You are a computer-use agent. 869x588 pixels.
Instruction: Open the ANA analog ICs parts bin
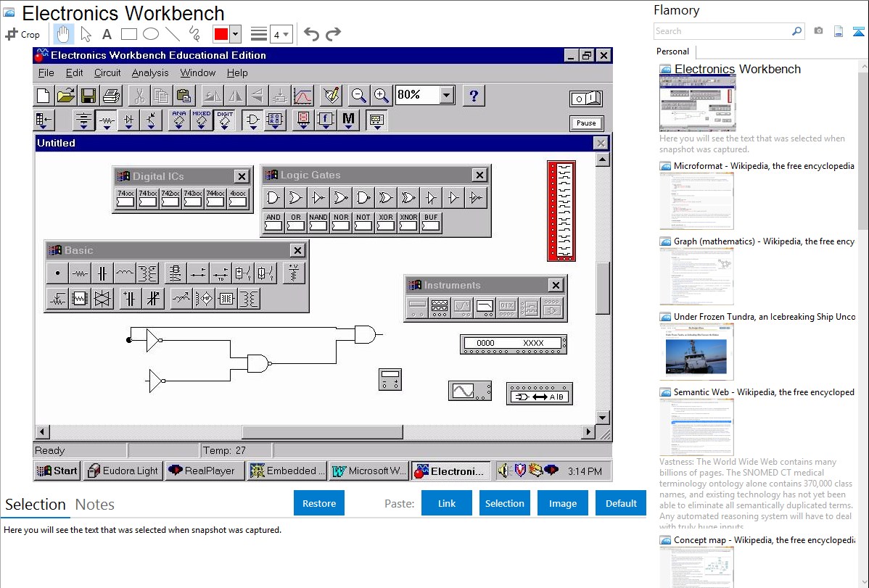pos(179,120)
